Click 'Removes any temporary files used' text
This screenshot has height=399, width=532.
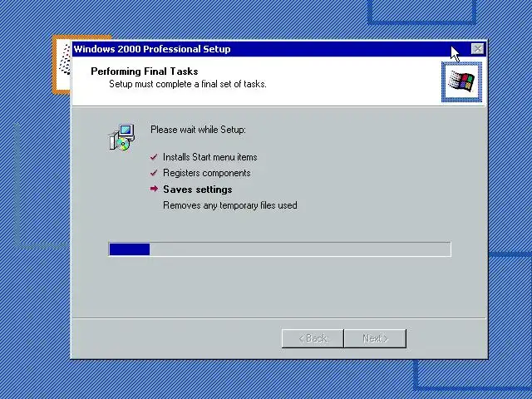(x=230, y=205)
